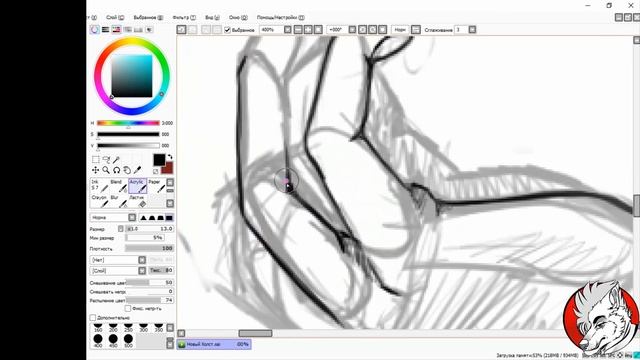
Task: Select the hand pan tool
Action: pos(127,170)
